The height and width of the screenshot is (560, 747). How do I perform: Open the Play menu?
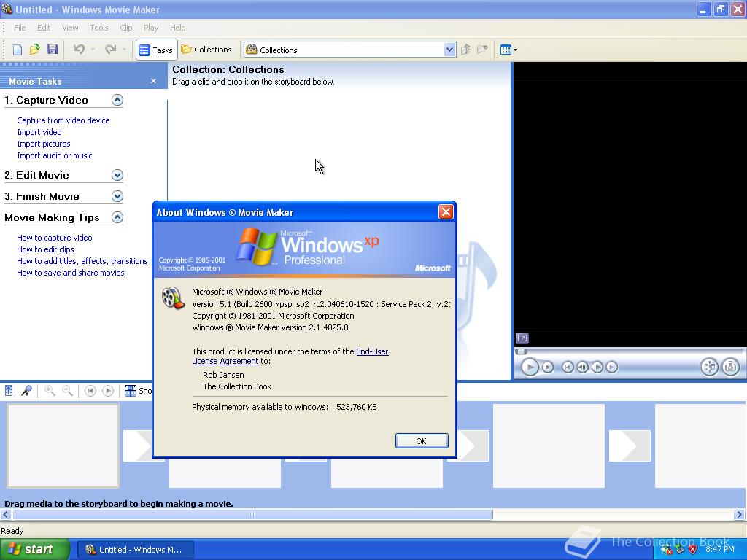pos(151,28)
